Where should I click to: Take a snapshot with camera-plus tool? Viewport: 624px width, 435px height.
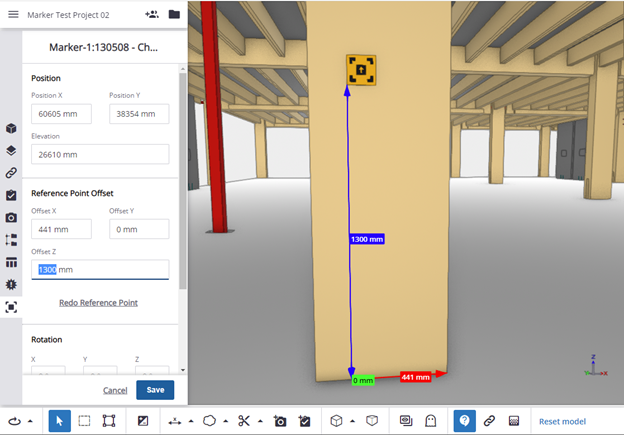pos(281,421)
